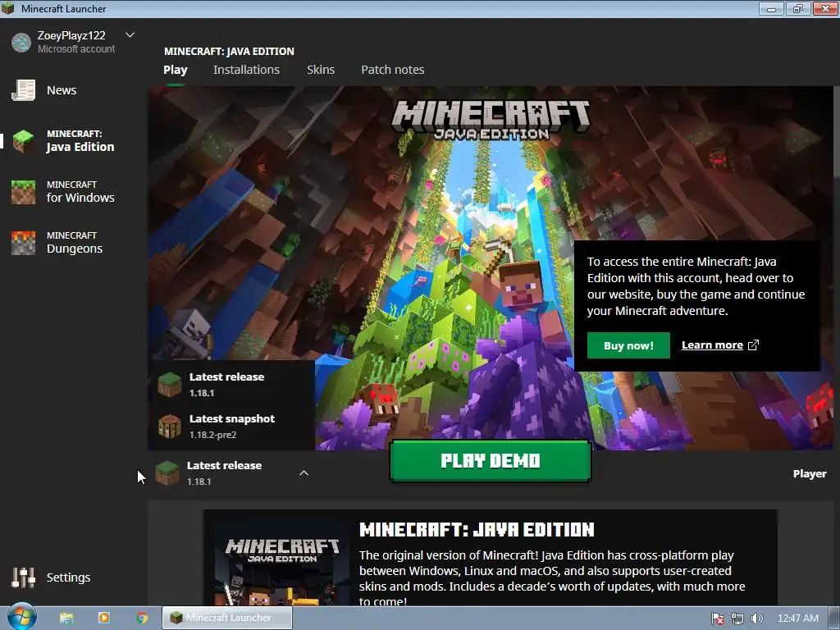Click the Action Center flag icon
Viewport: 840px width, 630px height.
tap(718, 619)
